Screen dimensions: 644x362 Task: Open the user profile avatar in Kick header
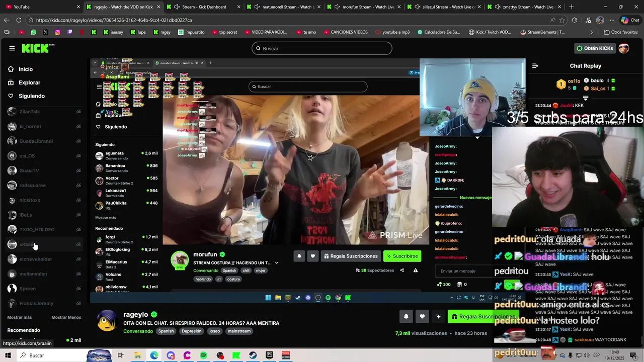[624, 48]
